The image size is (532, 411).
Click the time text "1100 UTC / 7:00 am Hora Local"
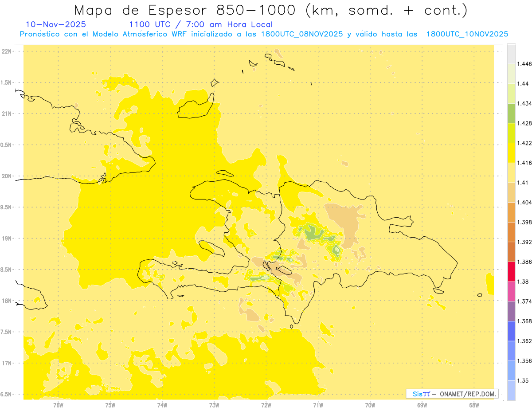[x=201, y=24]
